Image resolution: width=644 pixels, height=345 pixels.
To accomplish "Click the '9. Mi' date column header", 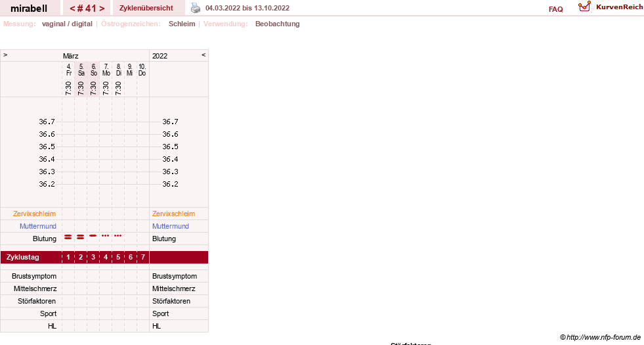I will 130,70.
